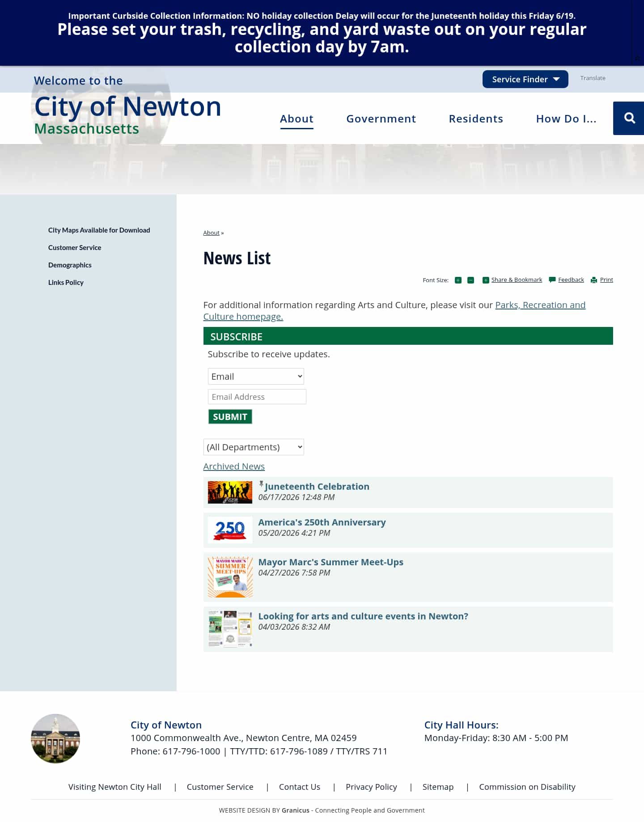This screenshot has width=644, height=822.
Task: Follow the About breadcrumb link
Action: 211,233
